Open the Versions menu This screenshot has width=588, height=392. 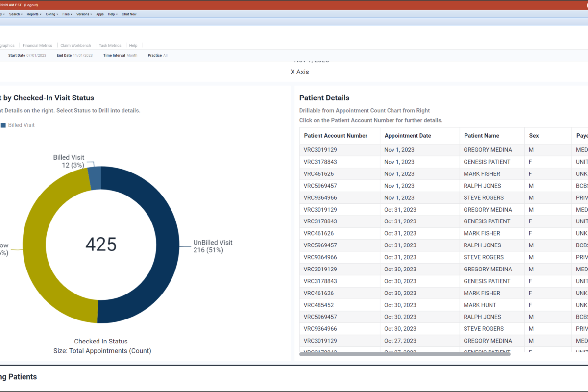[x=84, y=14]
